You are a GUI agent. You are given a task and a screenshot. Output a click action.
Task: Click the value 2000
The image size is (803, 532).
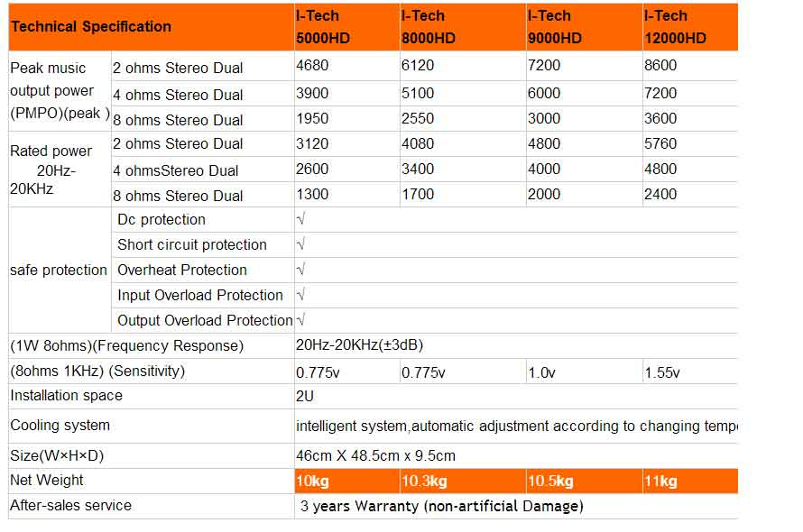click(544, 195)
